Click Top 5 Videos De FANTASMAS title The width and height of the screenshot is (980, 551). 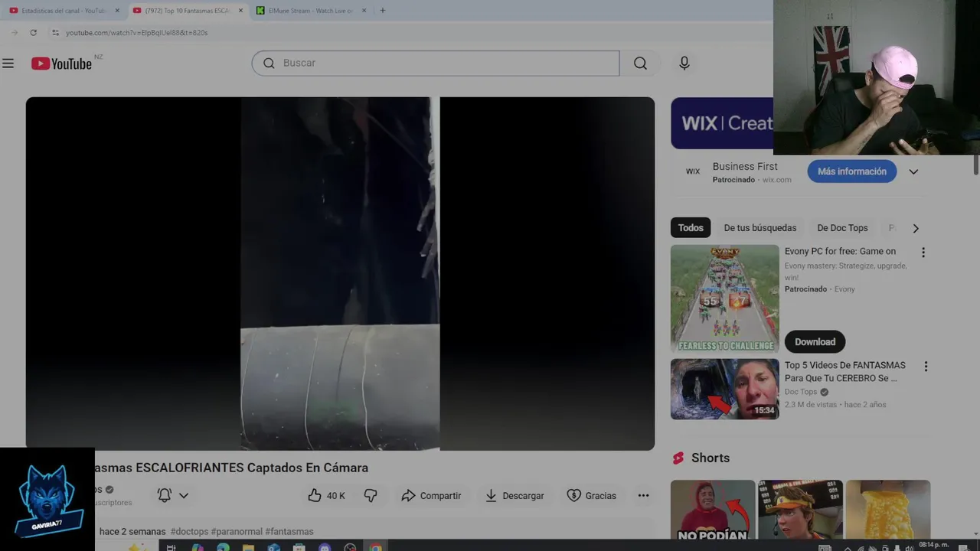pyautogui.click(x=845, y=371)
